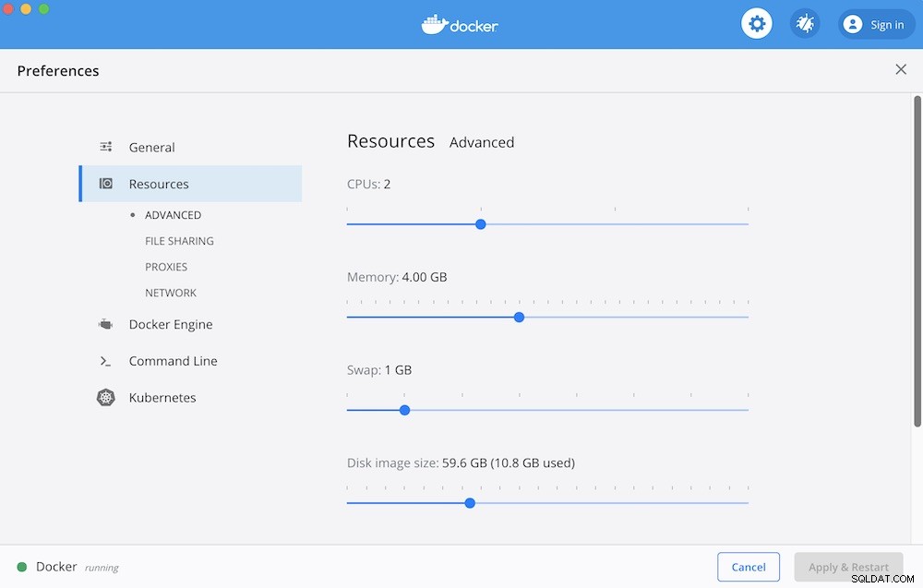Screen dimensions: 923x588
Task: Open the settings gear icon
Action: click(757, 24)
